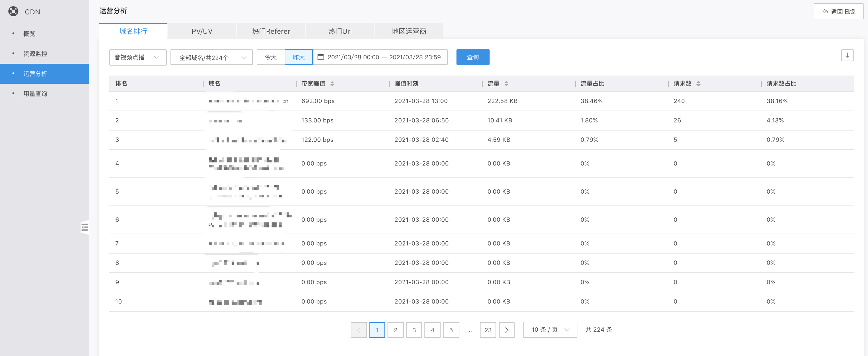
Task: Open 用量查询 in the sidebar
Action: 35,93
